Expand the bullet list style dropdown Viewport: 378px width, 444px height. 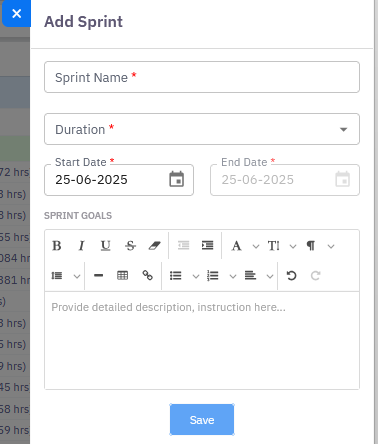[196, 276]
